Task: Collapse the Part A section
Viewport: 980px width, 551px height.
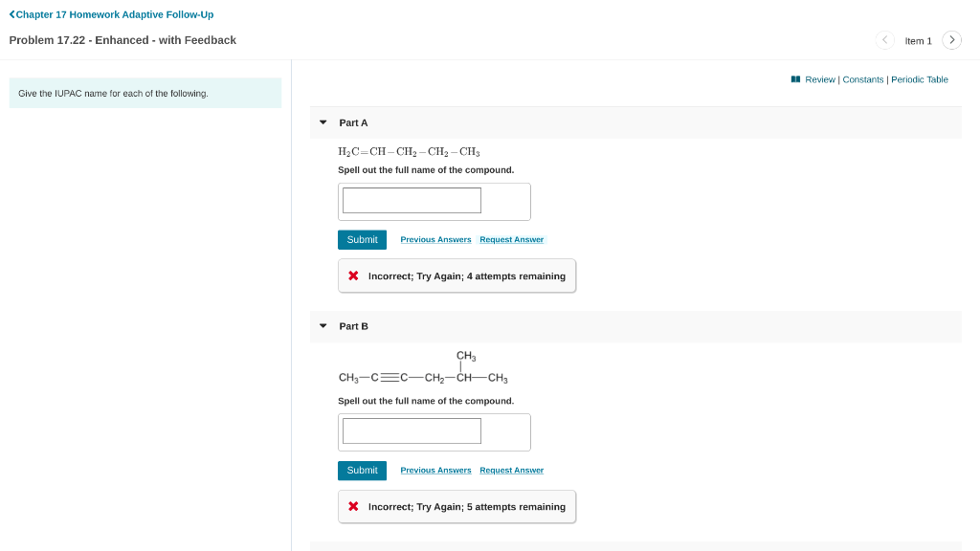Action: tap(323, 122)
